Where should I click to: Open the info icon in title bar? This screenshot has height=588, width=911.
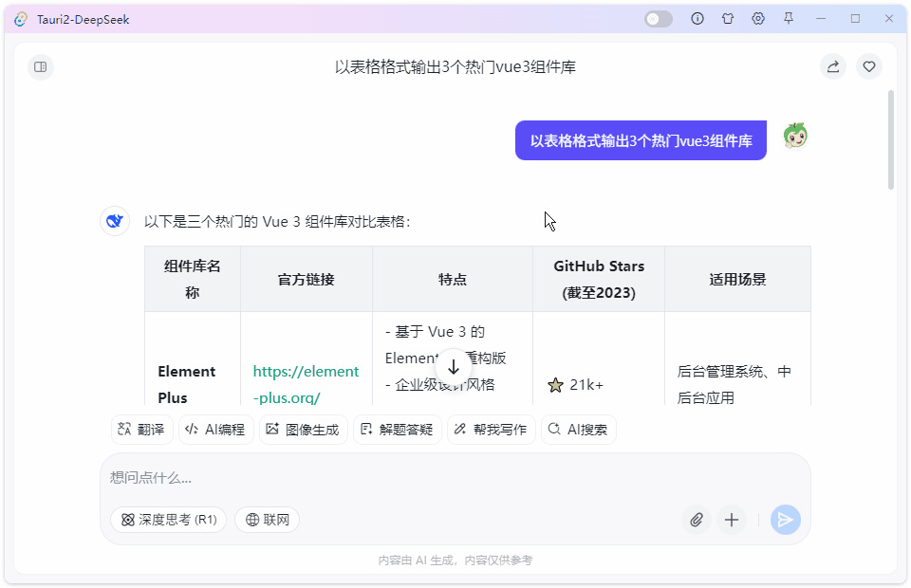pyautogui.click(x=697, y=19)
